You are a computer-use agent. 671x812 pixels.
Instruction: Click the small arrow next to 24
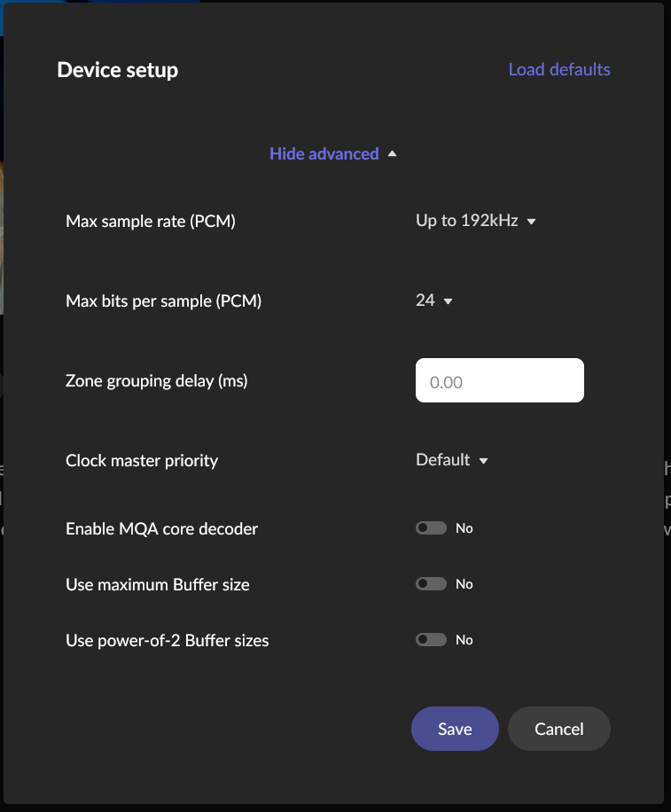448,301
